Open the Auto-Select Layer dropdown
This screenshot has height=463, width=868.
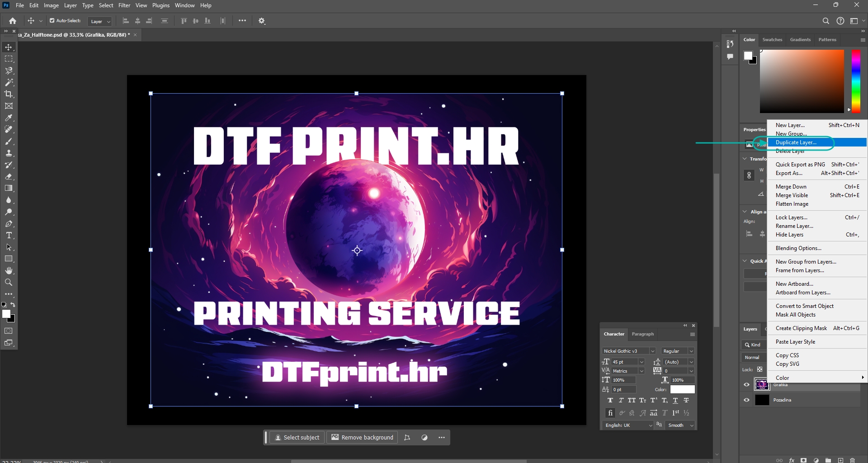(100, 21)
